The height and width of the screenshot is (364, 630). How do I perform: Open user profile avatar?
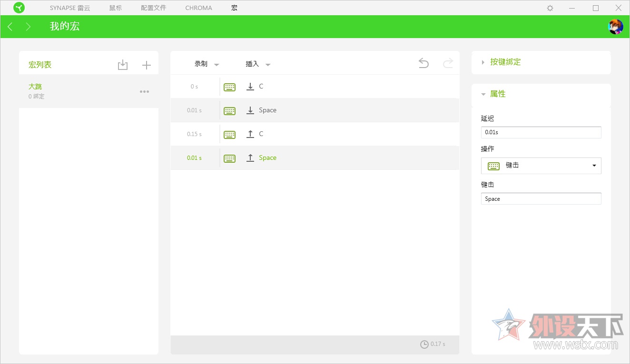tap(615, 27)
